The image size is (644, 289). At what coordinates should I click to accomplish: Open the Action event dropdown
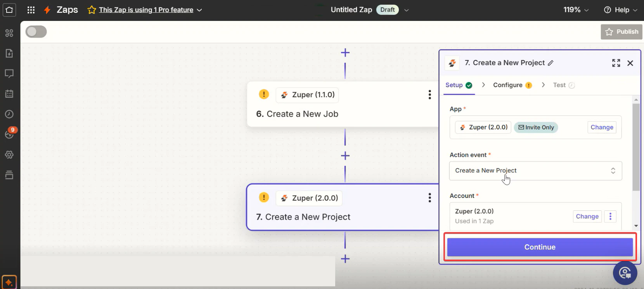[x=535, y=171]
